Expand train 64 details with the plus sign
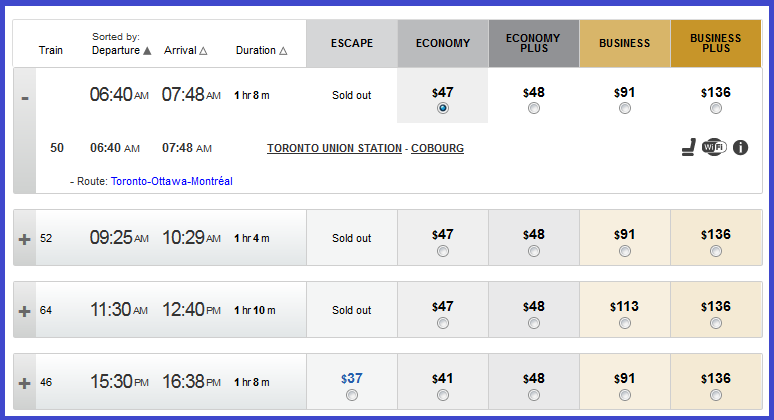The height and width of the screenshot is (420, 774). [24, 311]
